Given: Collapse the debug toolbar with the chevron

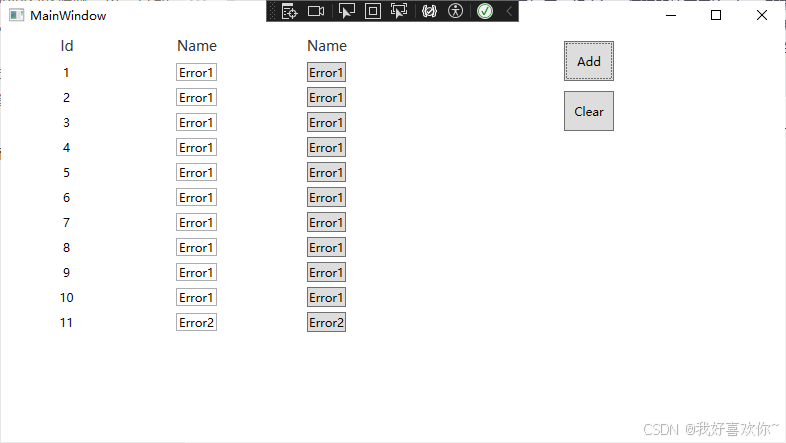Looking at the screenshot, I should tap(509, 11).
